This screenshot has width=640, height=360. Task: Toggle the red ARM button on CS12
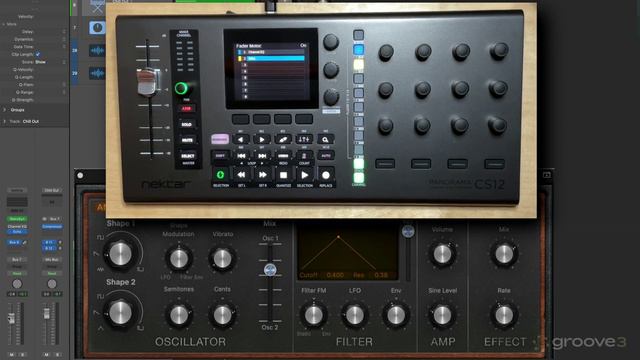pyautogui.click(x=186, y=109)
